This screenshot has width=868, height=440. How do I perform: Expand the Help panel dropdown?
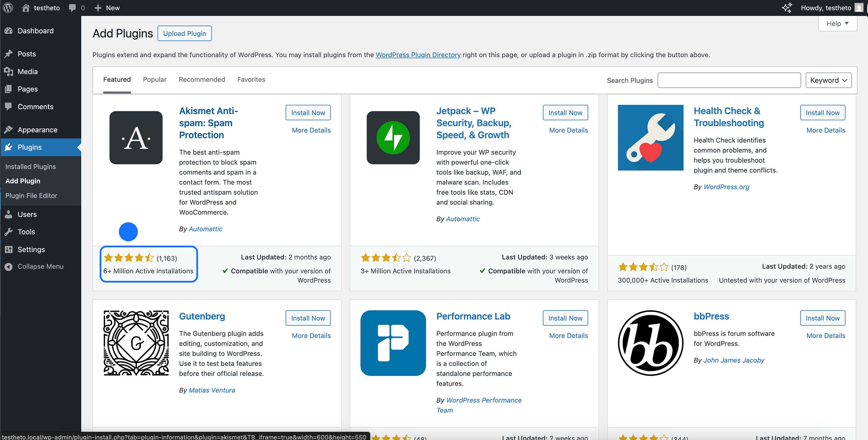837,23
